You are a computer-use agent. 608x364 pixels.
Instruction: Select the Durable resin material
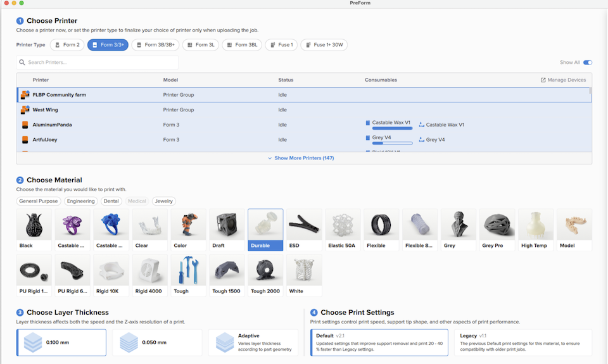pos(265,230)
